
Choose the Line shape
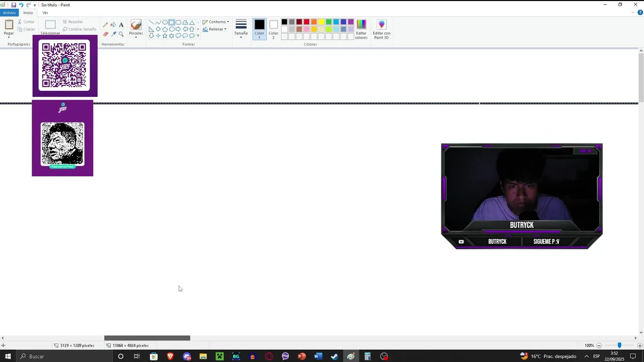click(x=151, y=22)
